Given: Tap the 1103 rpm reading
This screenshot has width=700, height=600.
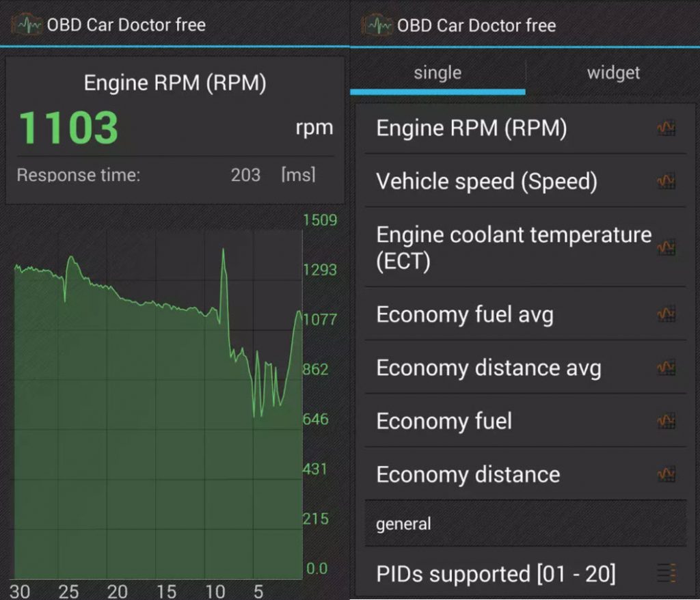Looking at the screenshot, I should click(x=69, y=128).
